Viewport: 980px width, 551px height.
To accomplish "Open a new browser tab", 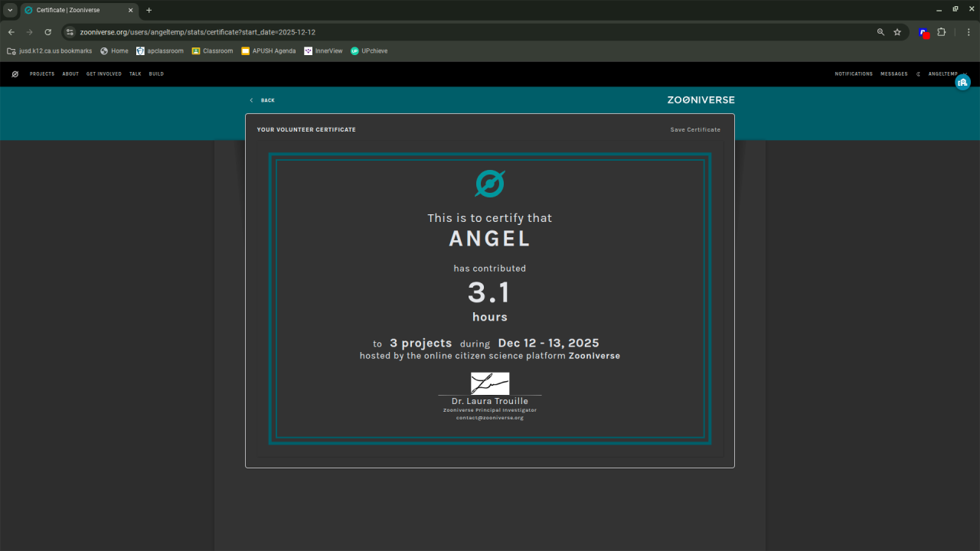I will (149, 10).
